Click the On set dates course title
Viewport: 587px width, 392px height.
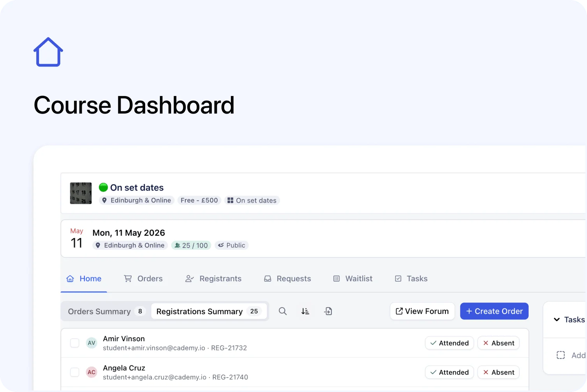(x=137, y=187)
